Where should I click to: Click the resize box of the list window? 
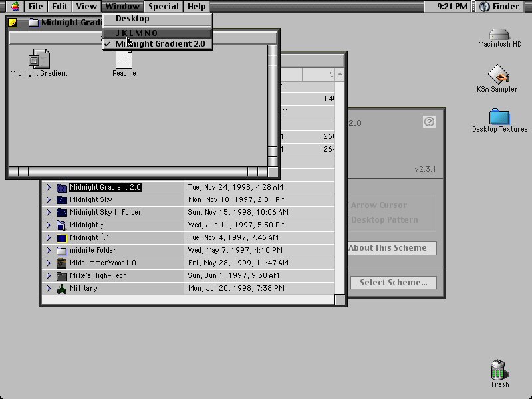click(x=340, y=300)
